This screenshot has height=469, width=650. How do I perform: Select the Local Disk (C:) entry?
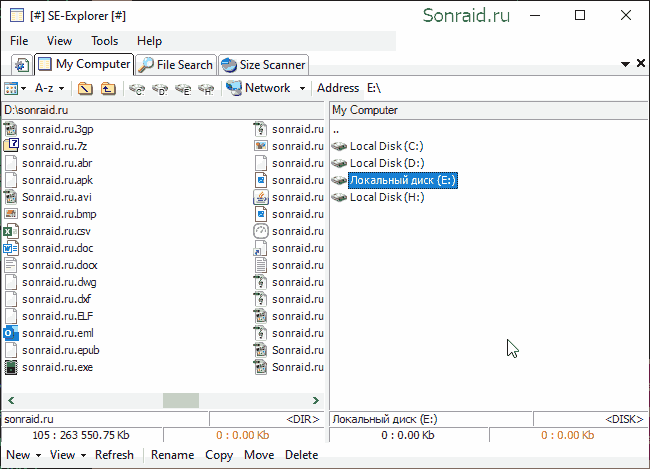point(386,146)
